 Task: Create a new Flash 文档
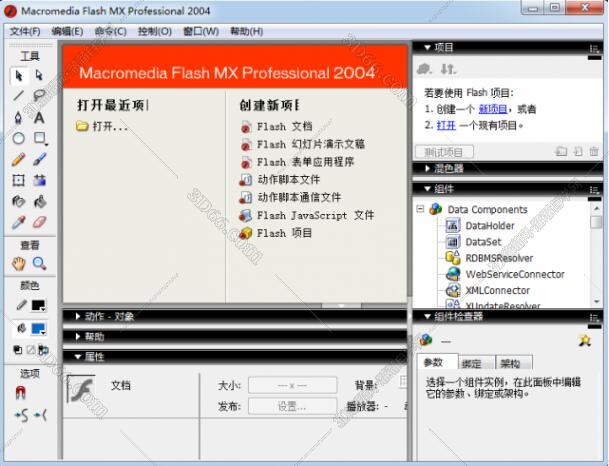click(277, 127)
